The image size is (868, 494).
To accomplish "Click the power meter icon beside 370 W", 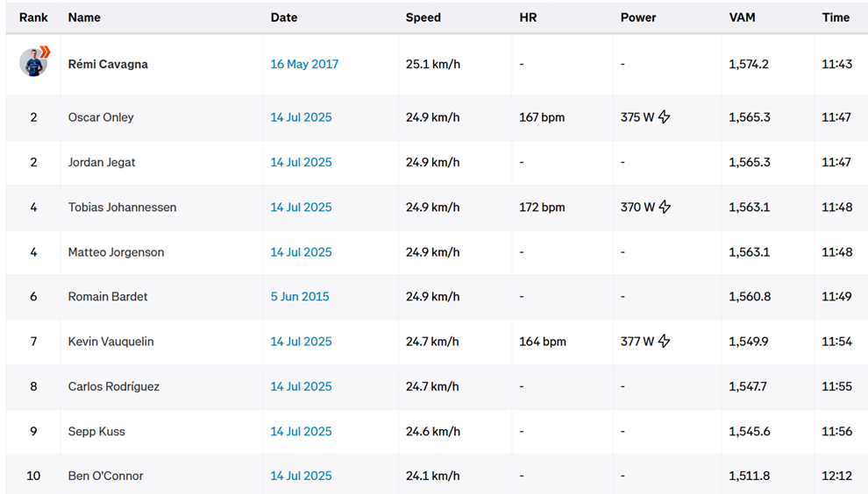I will [x=665, y=207].
